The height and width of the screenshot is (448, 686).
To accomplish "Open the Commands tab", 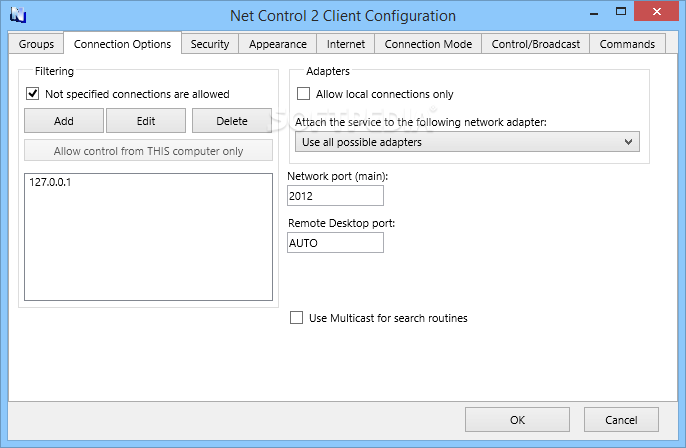I will (x=627, y=44).
